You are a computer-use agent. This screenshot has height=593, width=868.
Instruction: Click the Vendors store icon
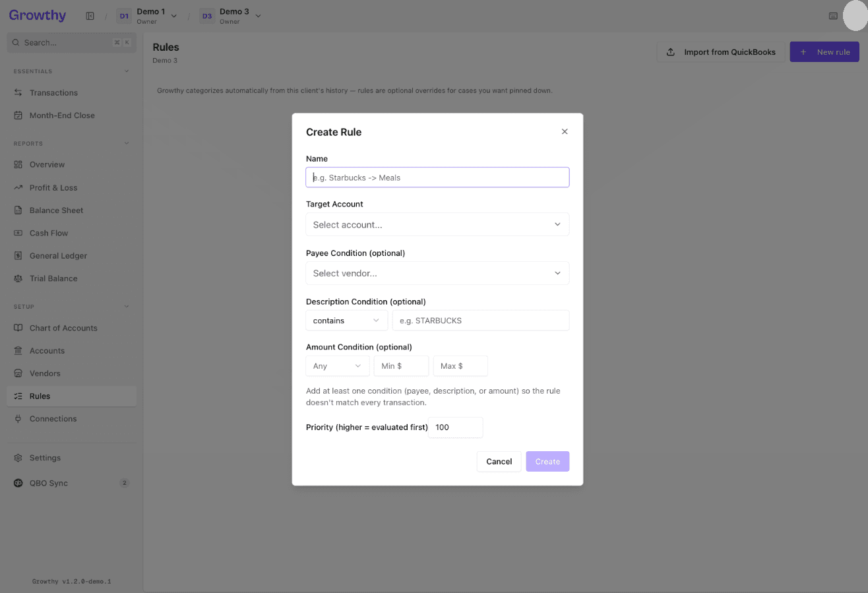pyautogui.click(x=18, y=373)
